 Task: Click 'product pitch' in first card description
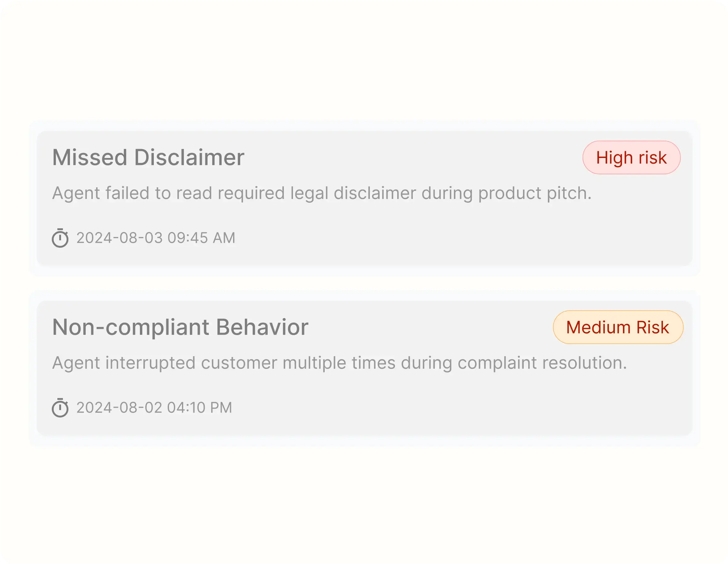click(x=535, y=193)
